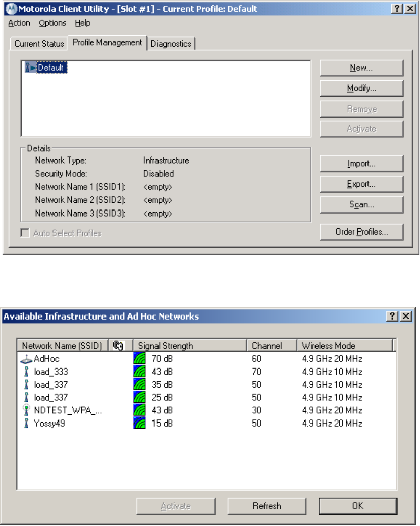Click the Modify... button
Screen dimensions: 420x526
[361, 88]
